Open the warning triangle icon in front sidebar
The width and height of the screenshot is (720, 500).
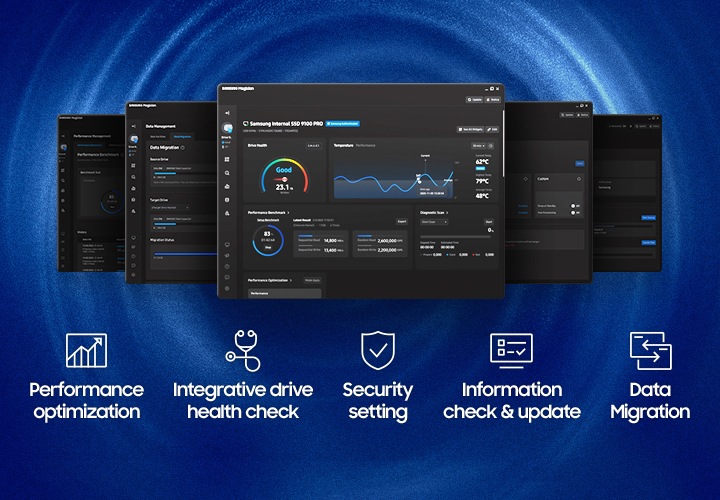click(x=227, y=213)
